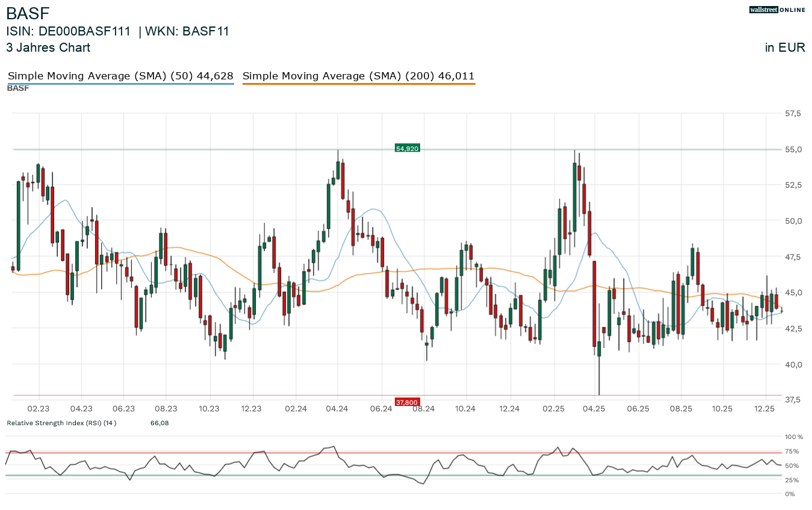Click the 12.25 date axis label
Viewport: 812px width, 510px height.
click(765, 409)
